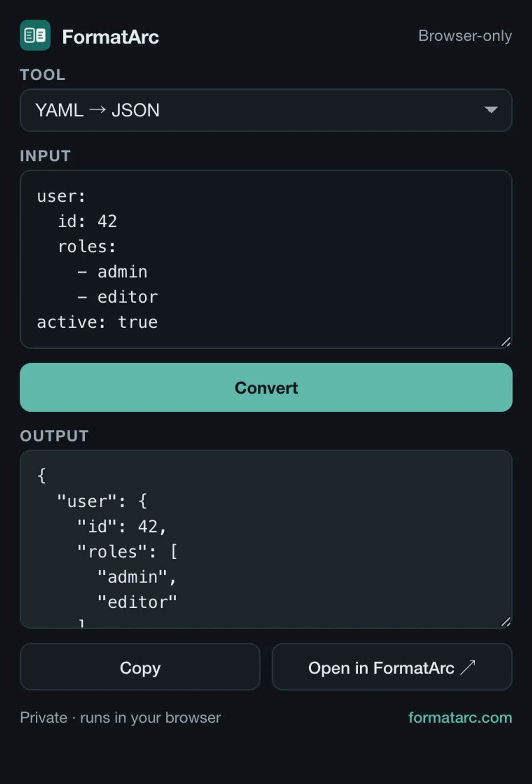The height and width of the screenshot is (784, 532).
Task: Click the "- editor" line in input
Action: (x=118, y=297)
